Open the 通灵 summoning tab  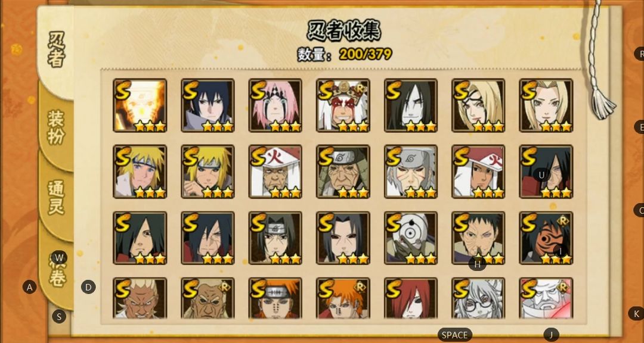(56, 197)
